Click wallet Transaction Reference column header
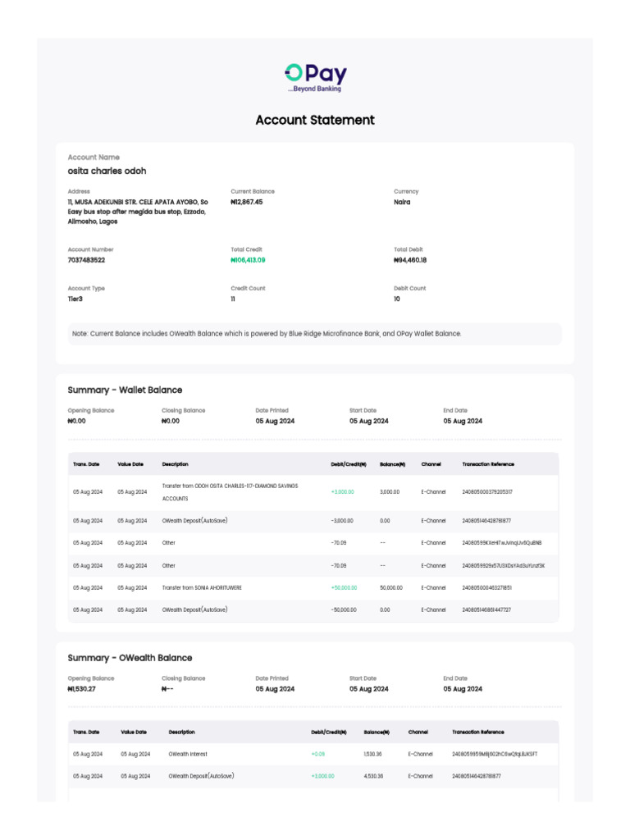The width and height of the screenshot is (630, 840). pos(488,464)
